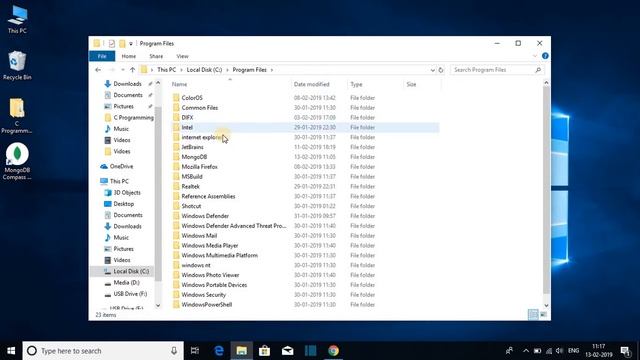Open the File menu tab
Viewport: 640px width, 360px height.
tap(102, 56)
